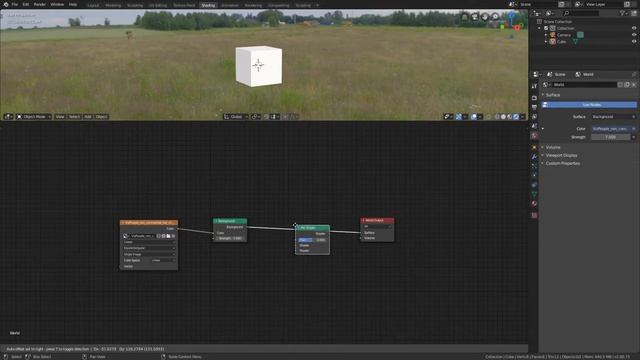
Task: Open the Particles properties tab
Action: click(534, 166)
